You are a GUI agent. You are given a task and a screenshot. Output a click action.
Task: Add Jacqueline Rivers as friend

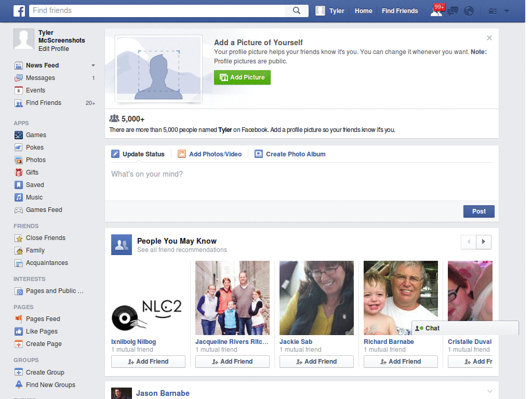(232, 362)
